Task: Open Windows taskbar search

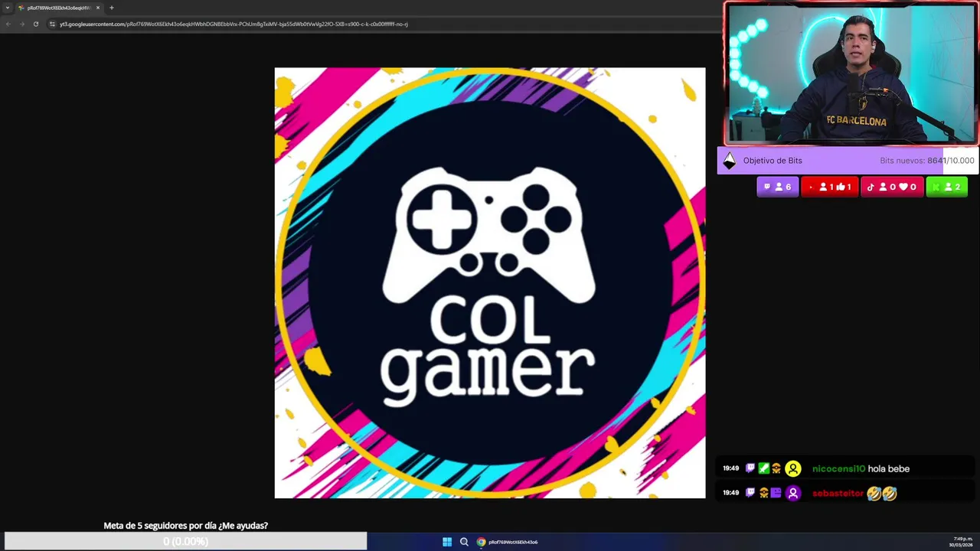Action: pos(464,542)
